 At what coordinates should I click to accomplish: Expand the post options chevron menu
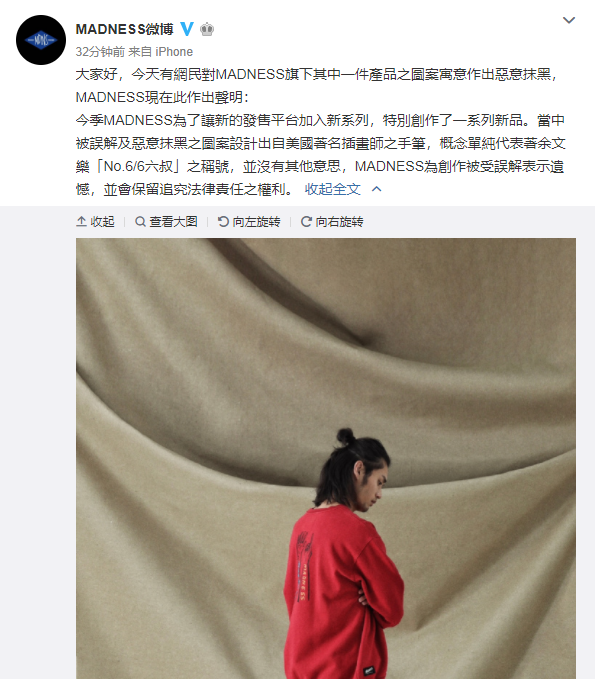point(569,20)
